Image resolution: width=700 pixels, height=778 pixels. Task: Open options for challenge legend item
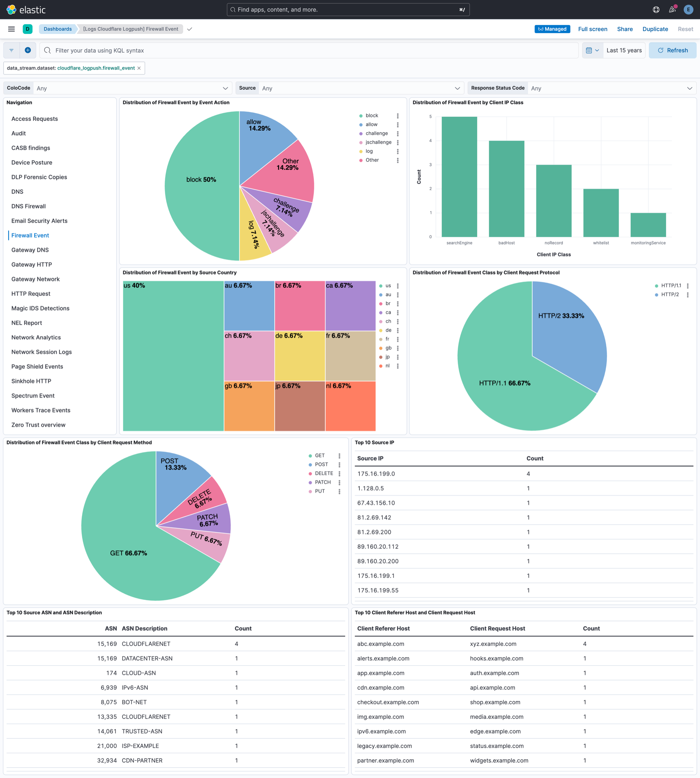[x=397, y=134]
